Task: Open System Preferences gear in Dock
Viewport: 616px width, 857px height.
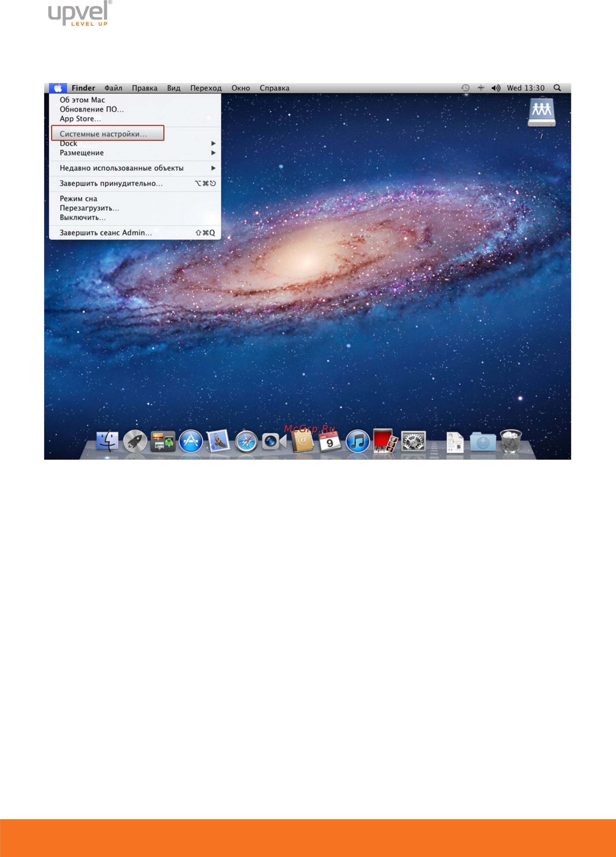Action: point(413,441)
